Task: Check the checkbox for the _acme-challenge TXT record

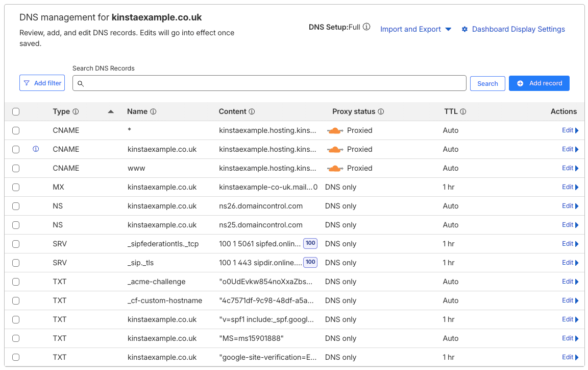Action: 15,282
